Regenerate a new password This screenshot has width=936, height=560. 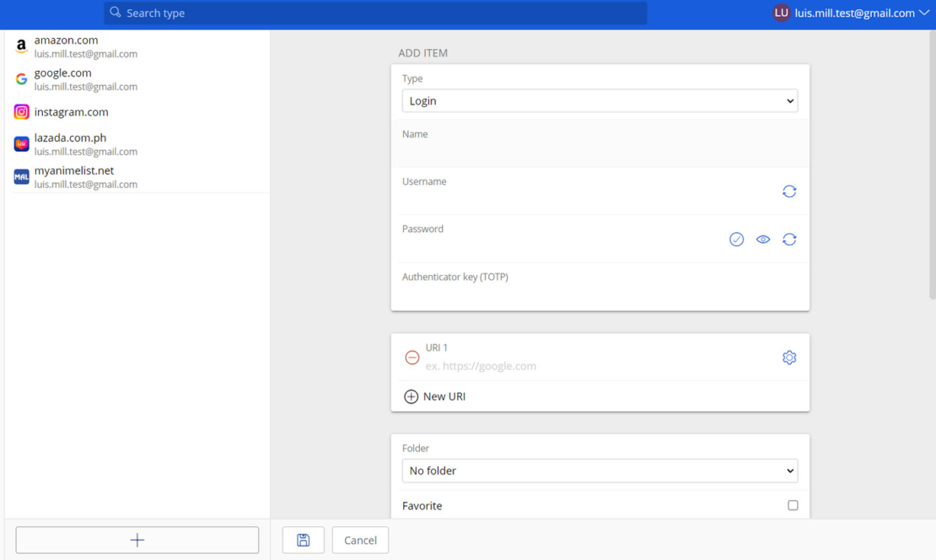pos(789,239)
